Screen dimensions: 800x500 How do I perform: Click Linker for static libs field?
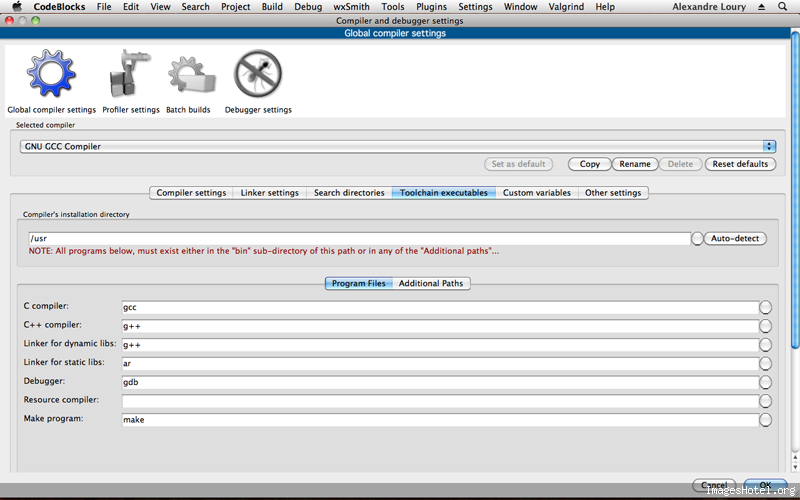[440, 363]
